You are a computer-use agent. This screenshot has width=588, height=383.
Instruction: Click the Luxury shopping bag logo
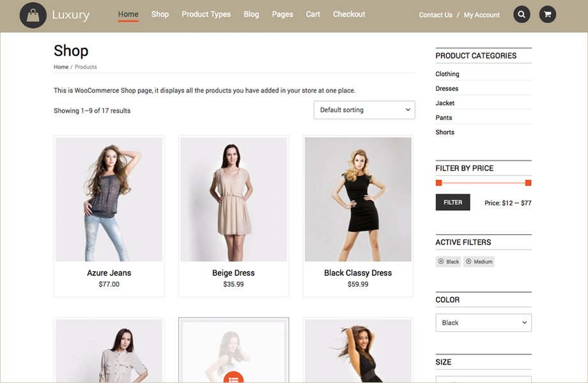33,15
